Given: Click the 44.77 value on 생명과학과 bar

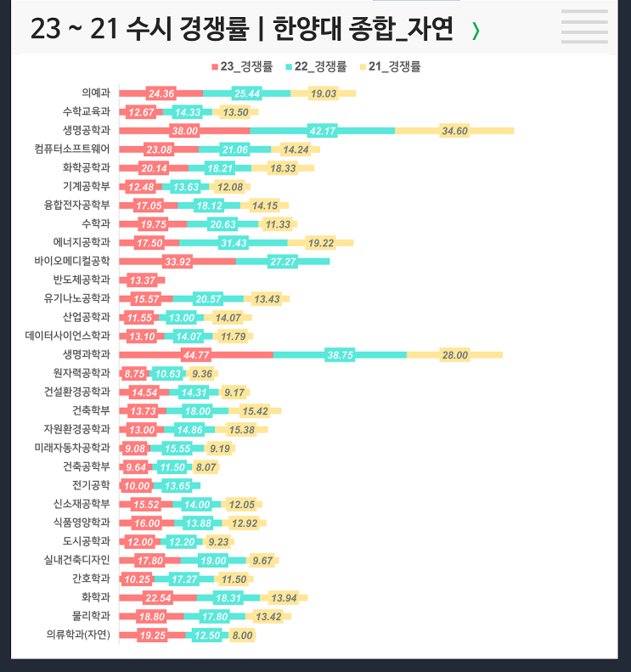Looking at the screenshot, I should coord(196,355).
